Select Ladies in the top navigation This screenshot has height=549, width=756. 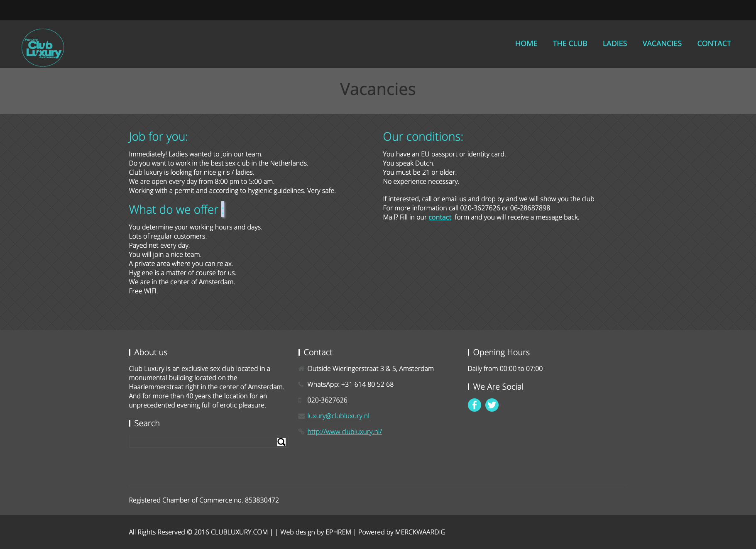coord(614,44)
